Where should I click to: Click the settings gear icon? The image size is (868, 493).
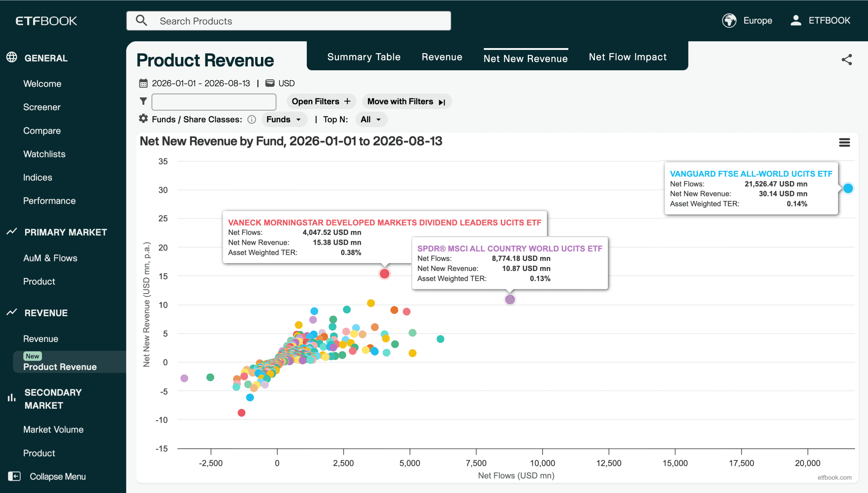(143, 119)
